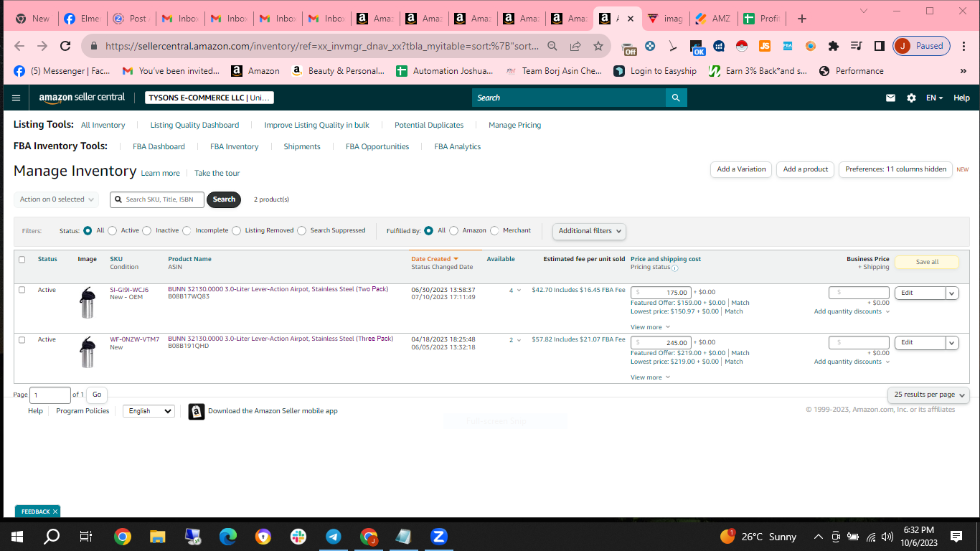The height and width of the screenshot is (551, 980).
Task: Click the JS extension icon
Action: [x=765, y=46]
